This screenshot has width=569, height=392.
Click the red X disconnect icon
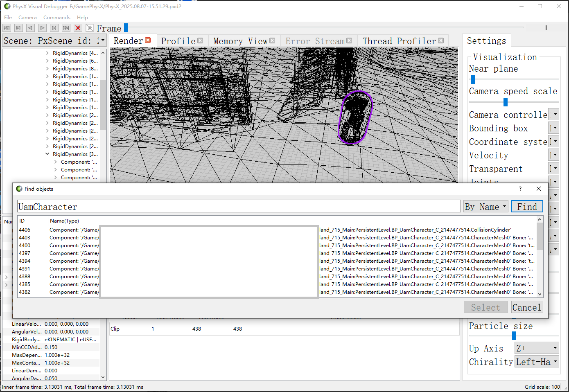[x=78, y=28]
